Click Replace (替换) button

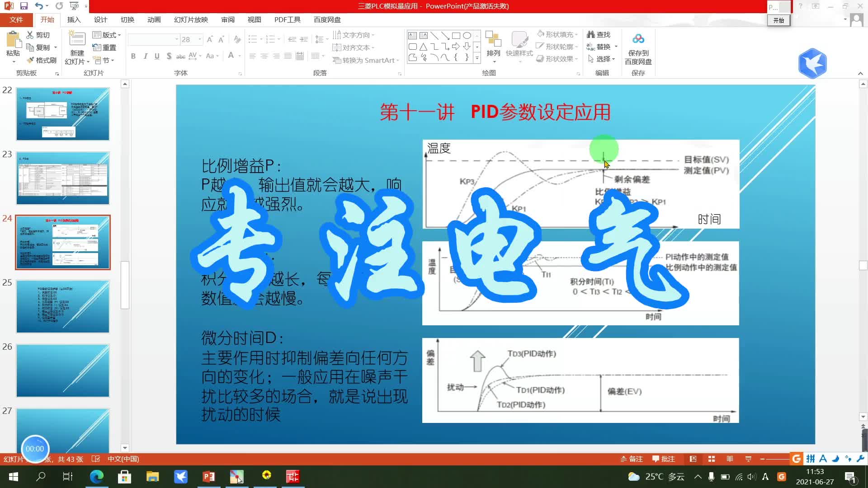[x=602, y=47]
